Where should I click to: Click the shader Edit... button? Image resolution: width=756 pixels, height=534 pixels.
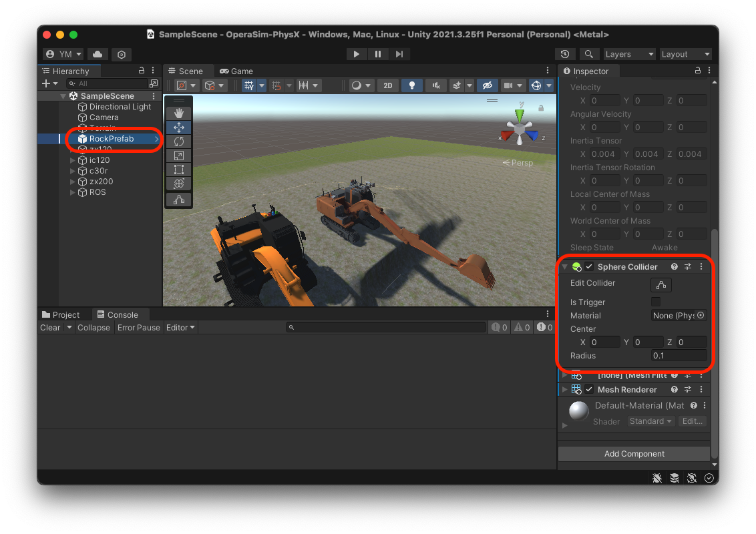(693, 421)
